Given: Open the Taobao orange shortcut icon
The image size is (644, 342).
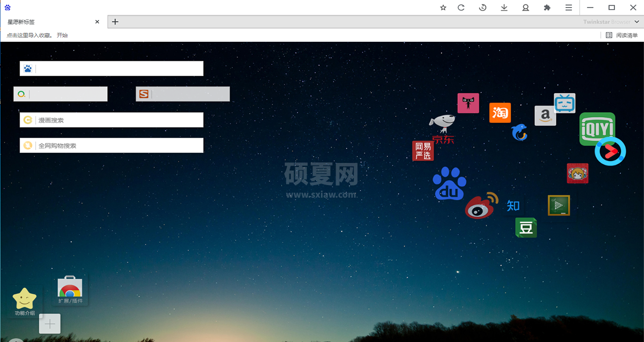Looking at the screenshot, I should pyautogui.click(x=500, y=113).
